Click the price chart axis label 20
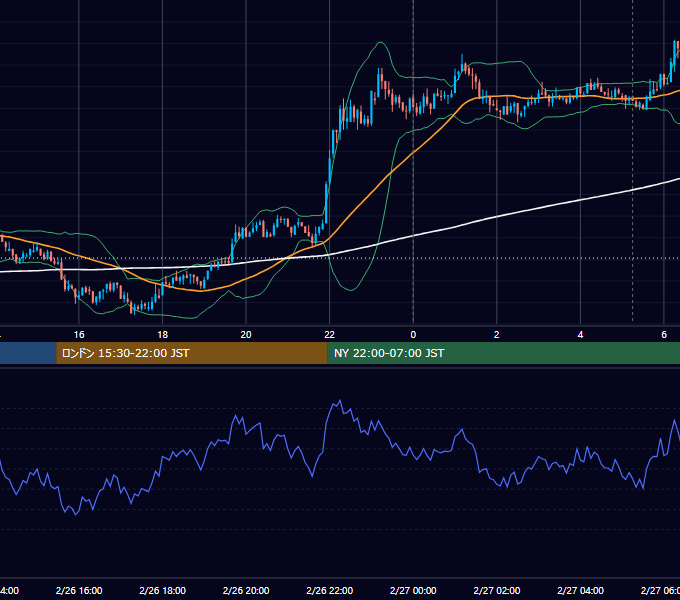Image resolution: width=680 pixels, height=600 pixels. tap(246, 335)
